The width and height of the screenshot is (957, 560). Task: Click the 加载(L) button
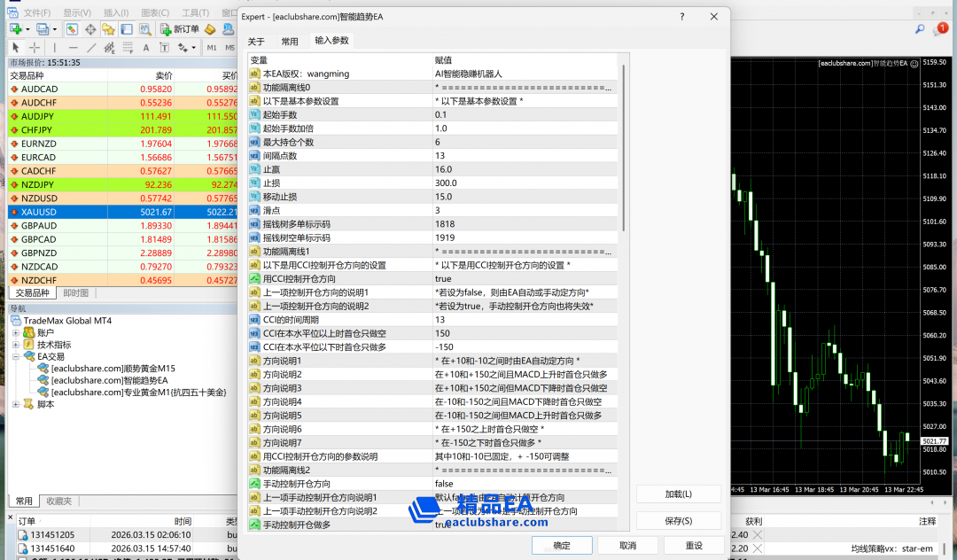pos(678,494)
